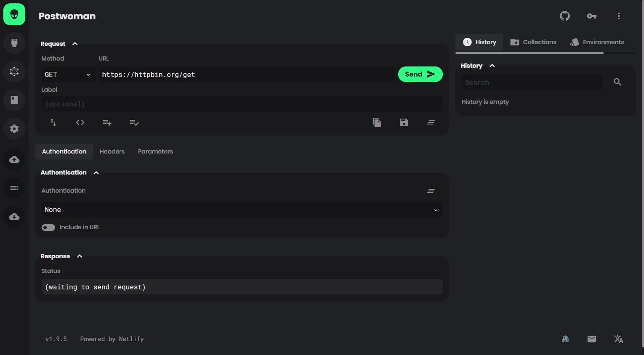Click the URL input field
This screenshot has height=355, width=644.
(247, 74)
